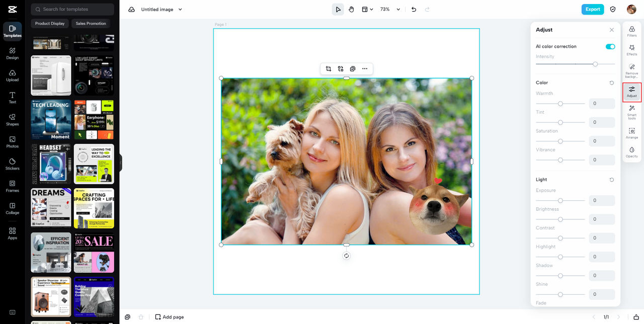This screenshot has width=644, height=324.
Task: Open more options in floating toolbar
Action: [x=365, y=68]
